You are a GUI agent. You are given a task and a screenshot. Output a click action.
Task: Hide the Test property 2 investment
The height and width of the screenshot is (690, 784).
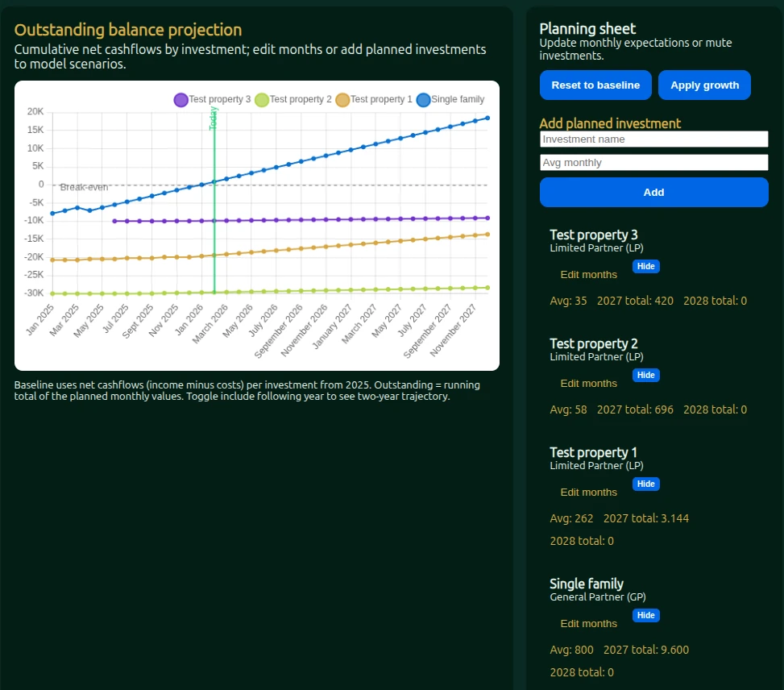[645, 375]
